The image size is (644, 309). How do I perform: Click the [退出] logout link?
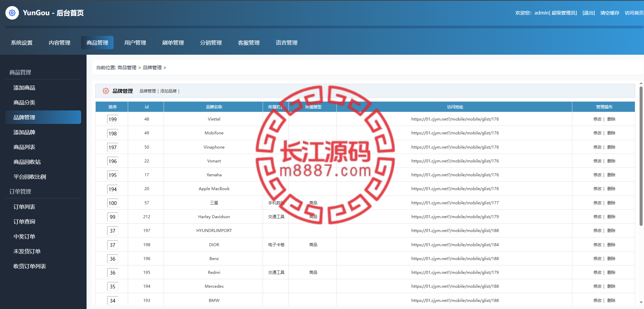(589, 13)
